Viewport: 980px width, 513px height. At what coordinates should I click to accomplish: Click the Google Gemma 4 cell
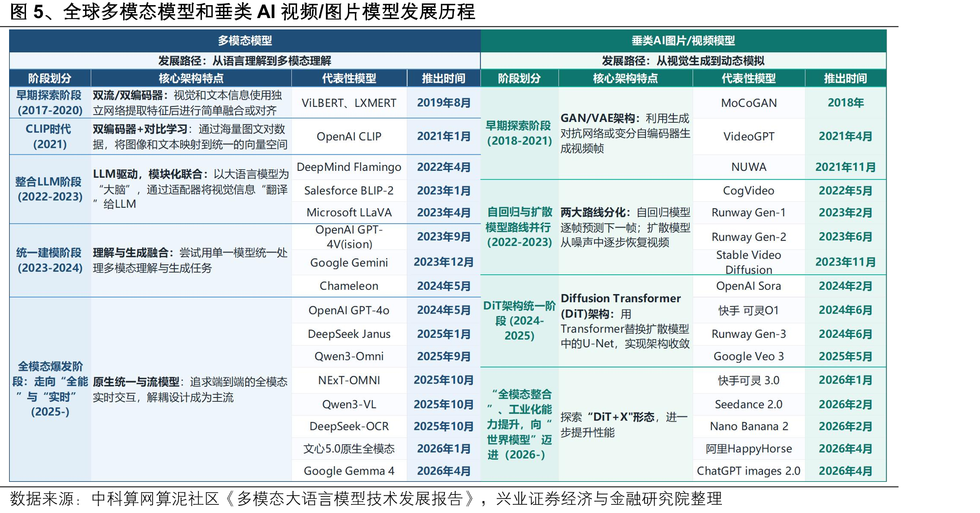point(349,471)
